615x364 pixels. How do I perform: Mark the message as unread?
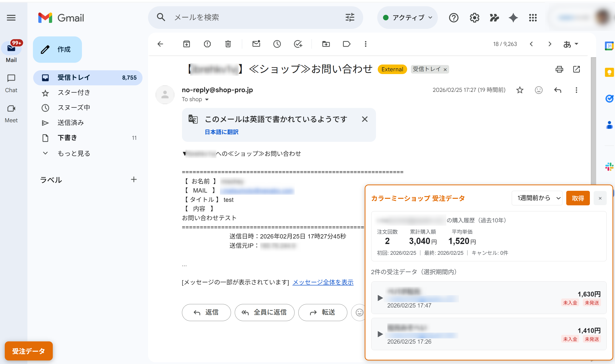[256, 44]
